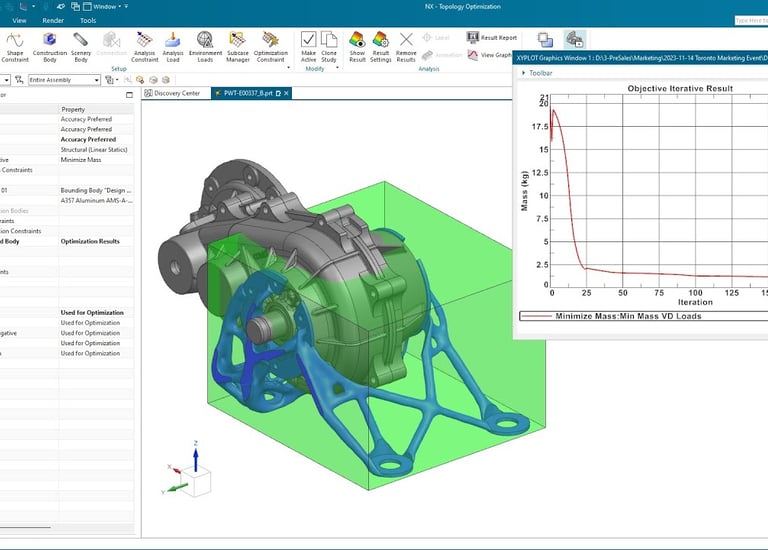Click Make Active checkmark icon
Viewport: 768px width, 550px height.
pyautogui.click(x=309, y=39)
